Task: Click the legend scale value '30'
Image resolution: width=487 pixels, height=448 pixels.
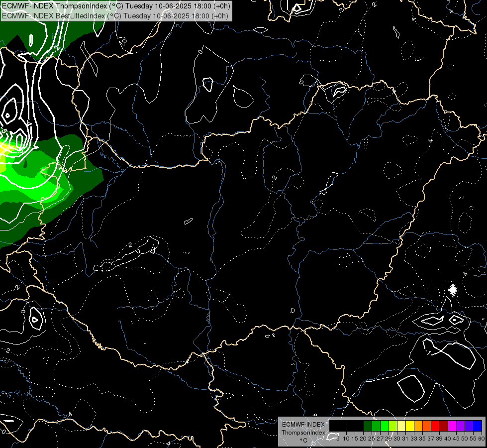Action: (397, 439)
